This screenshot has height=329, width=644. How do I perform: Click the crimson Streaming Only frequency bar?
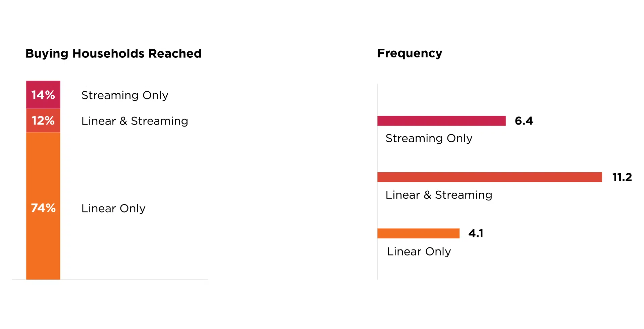441,121
